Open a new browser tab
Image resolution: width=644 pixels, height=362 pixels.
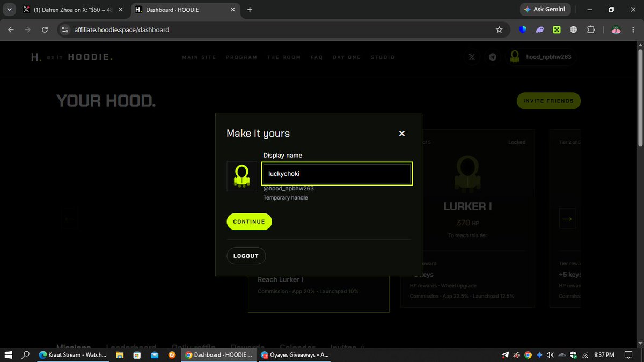pyautogui.click(x=250, y=10)
